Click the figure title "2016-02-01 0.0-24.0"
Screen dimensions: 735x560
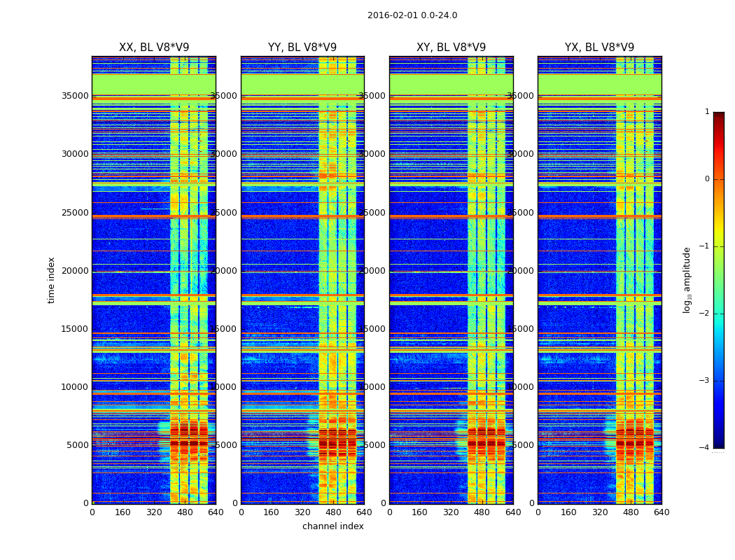(x=412, y=15)
